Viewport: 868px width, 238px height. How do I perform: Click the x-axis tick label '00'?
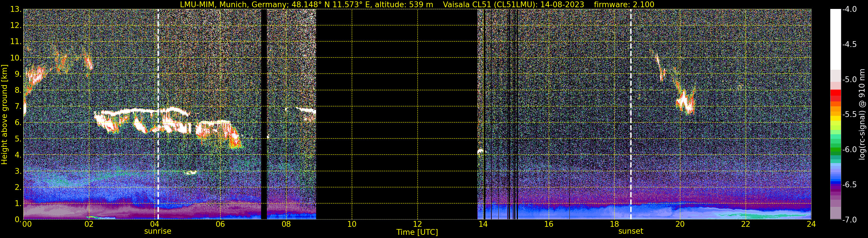27,224
